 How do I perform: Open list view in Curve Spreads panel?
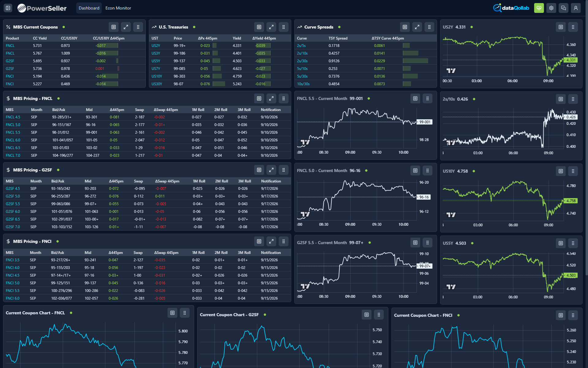(405, 27)
